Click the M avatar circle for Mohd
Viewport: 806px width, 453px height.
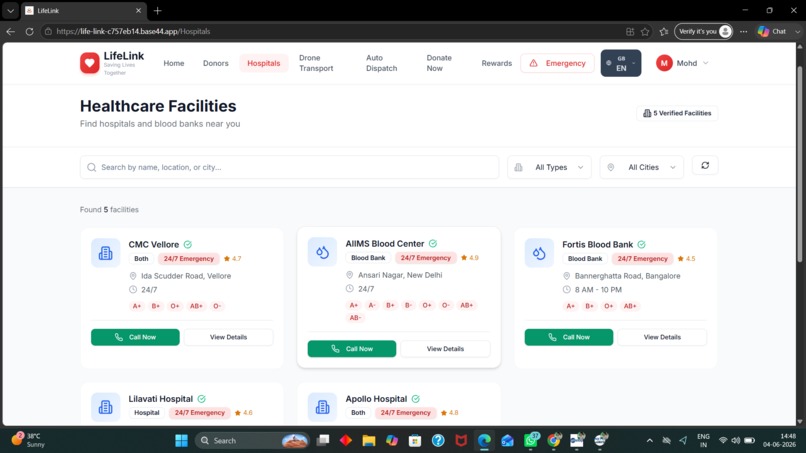point(664,63)
